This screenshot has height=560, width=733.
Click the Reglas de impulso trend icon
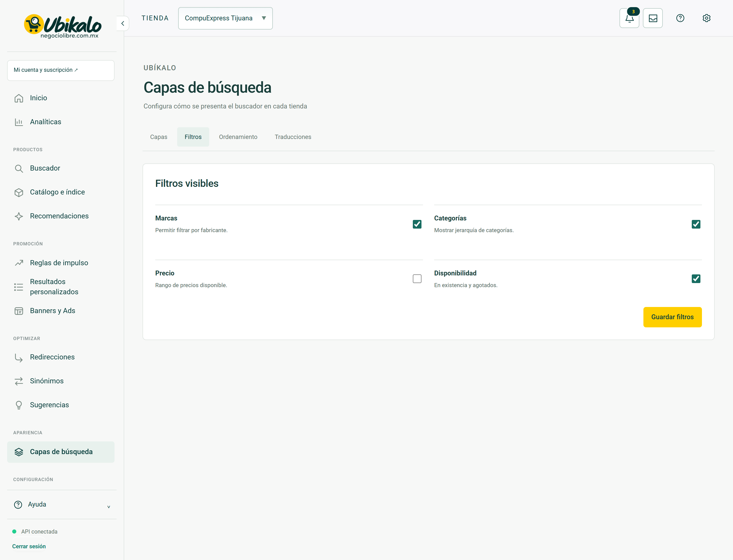(x=19, y=263)
